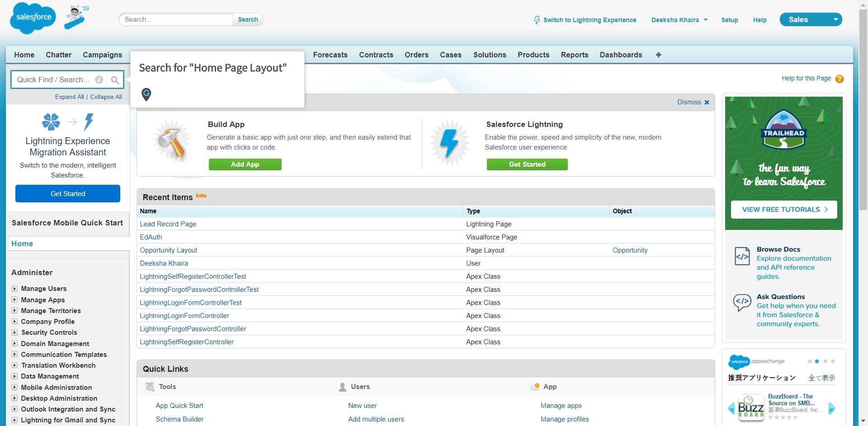
Task: Click the Ask Questions speech bubble icon
Action: click(x=742, y=302)
